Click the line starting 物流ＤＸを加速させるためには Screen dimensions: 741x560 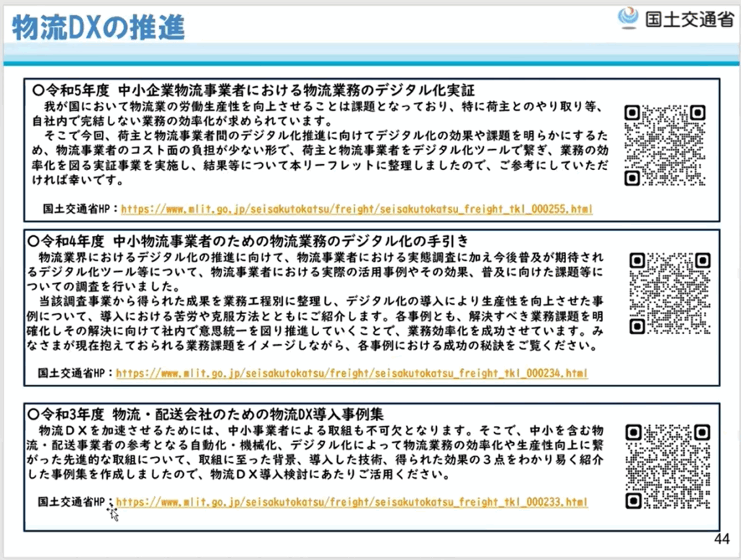coord(321,430)
